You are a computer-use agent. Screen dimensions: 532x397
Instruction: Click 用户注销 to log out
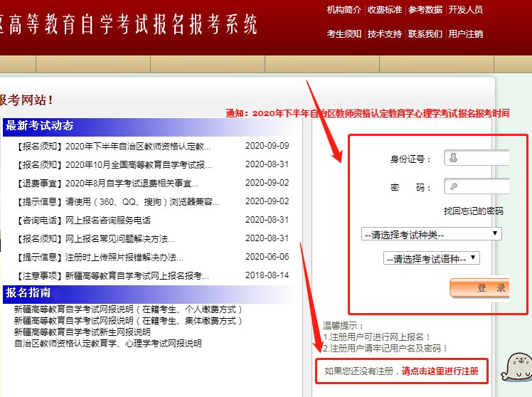pyautogui.click(x=466, y=34)
